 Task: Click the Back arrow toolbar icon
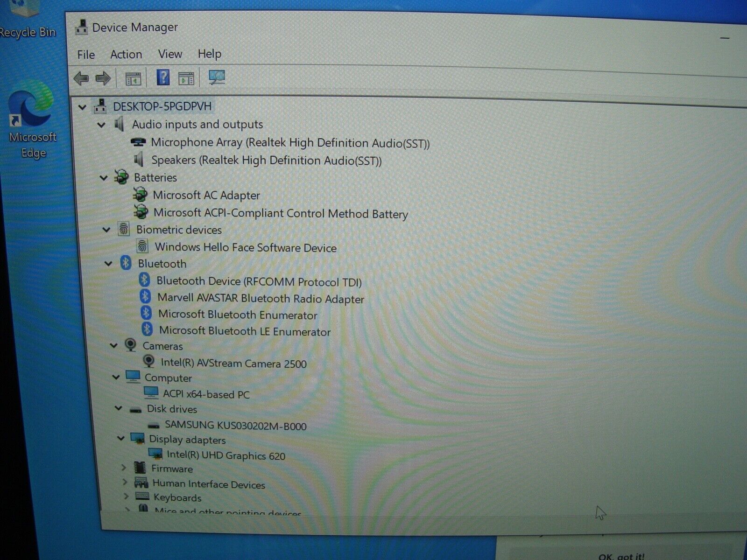pos(81,78)
